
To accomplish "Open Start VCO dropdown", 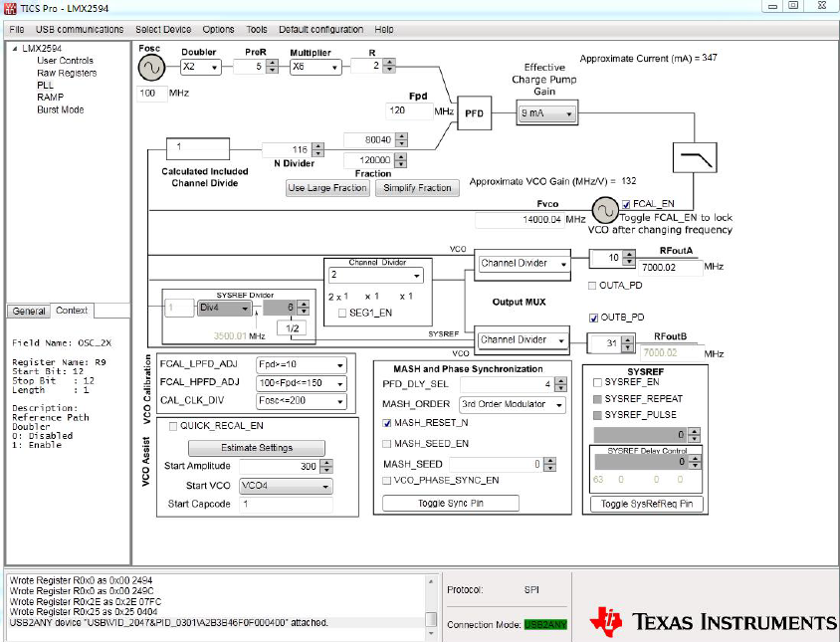I will (286, 486).
